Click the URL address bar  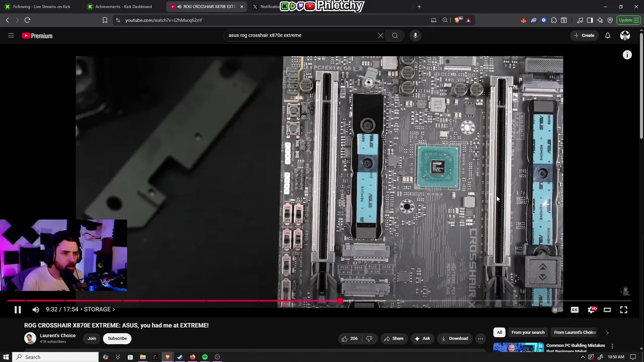[272, 20]
